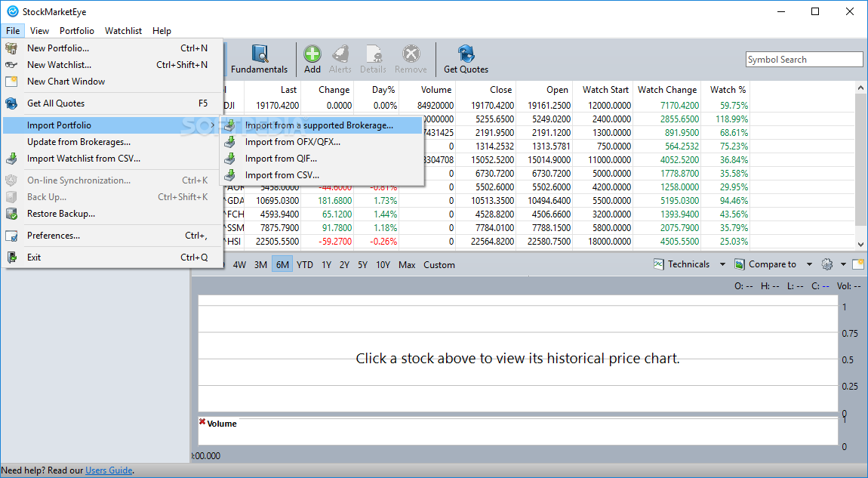The height and width of the screenshot is (478, 868).
Task: Click the Symbol Search field
Action: [x=804, y=59]
